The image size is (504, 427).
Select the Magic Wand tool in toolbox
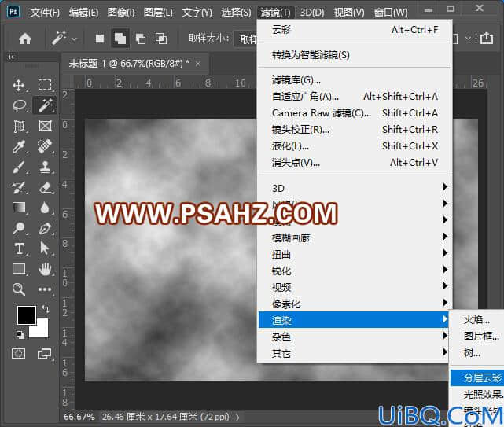pyautogui.click(x=46, y=105)
